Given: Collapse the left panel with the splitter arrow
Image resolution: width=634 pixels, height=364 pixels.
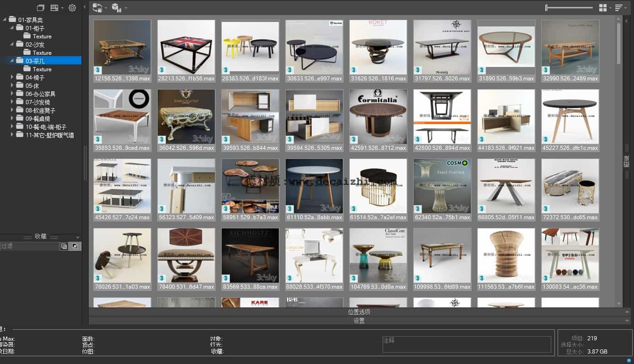Looking at the screenshot, I should pyautogui.click(x=84, y=7).
